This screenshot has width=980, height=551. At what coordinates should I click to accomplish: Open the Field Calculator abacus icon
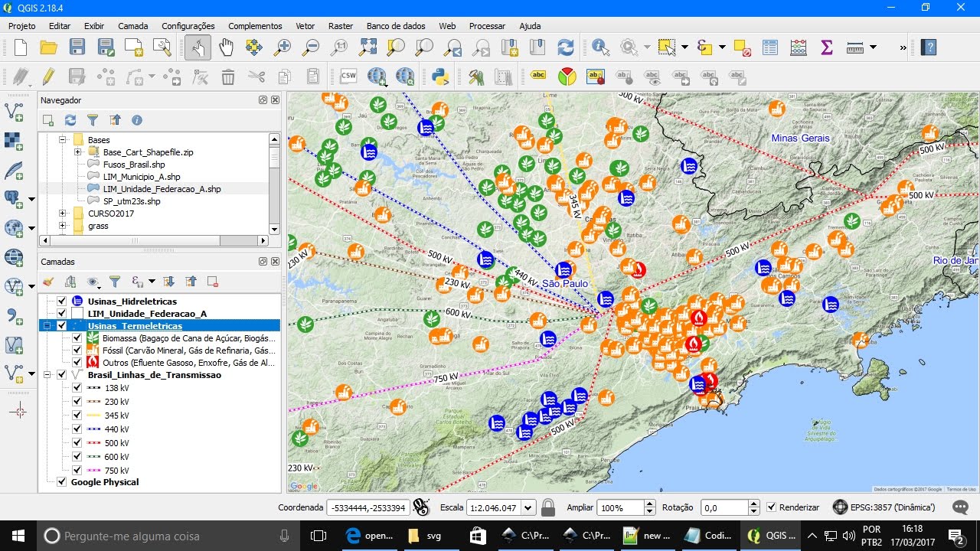pyautogui.click(x=799, y=47)
